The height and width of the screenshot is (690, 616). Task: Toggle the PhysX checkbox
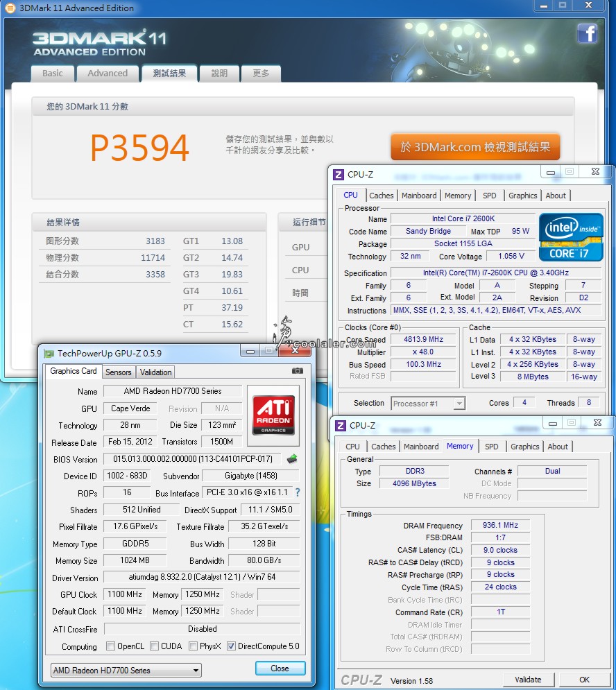(193, 646)
